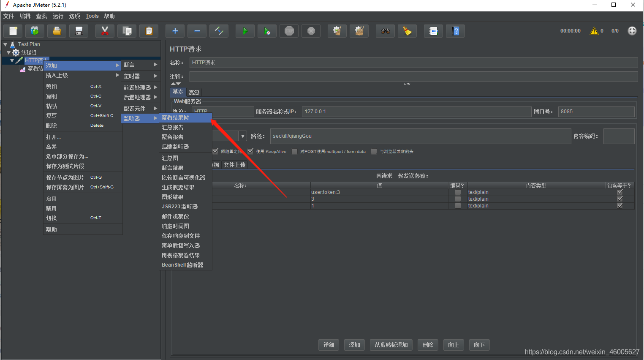Click the New test plan toolbar icon
Image resolution: width=644 pixels, height=360 pixels.
click(x=13, y=31)
